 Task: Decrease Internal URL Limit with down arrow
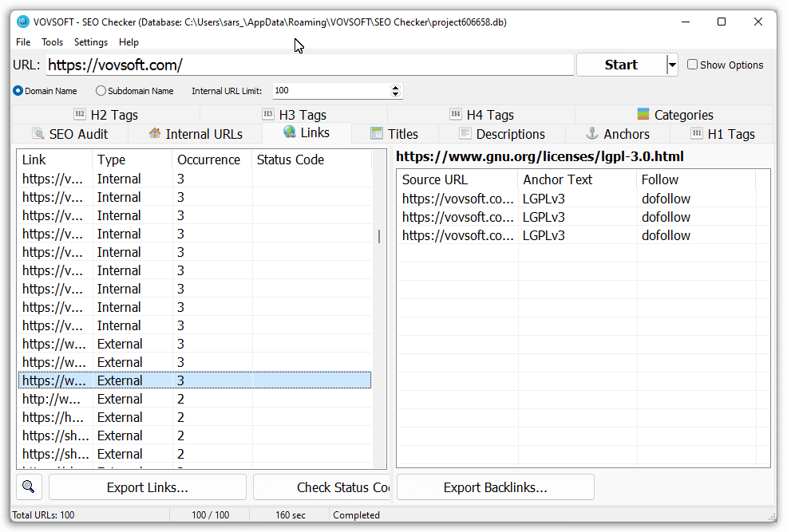point(396,94)
